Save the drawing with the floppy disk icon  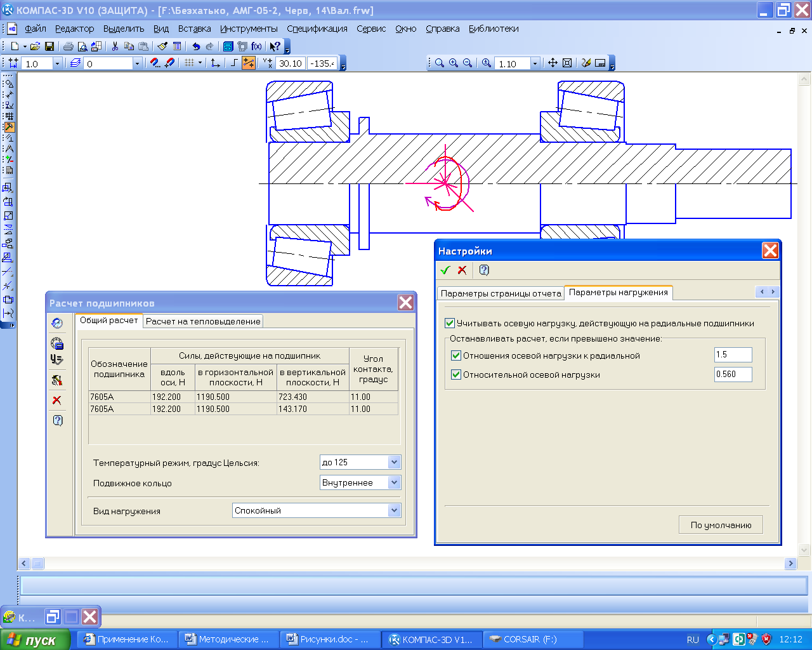(49, 46)
